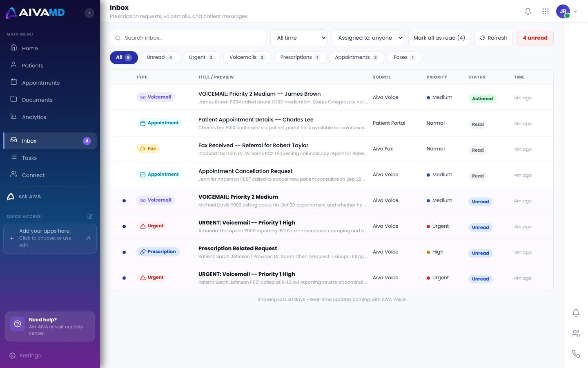Click the 4 unread badge
Image resolution: width=588 pixels, height=368 pixels.
(535, 38)
